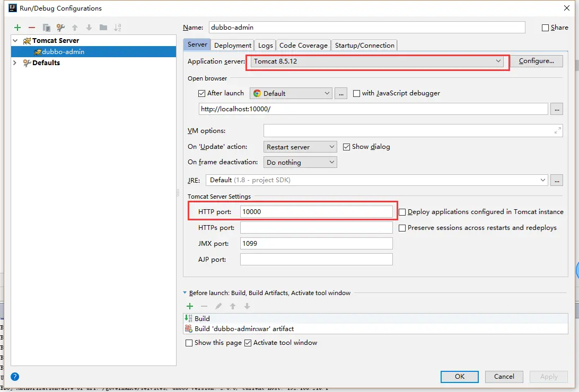This screenshot has height=392, width=579.
Task: Select the Build 'dubbo-admin:war' artifact row
Action: [376, 328]
